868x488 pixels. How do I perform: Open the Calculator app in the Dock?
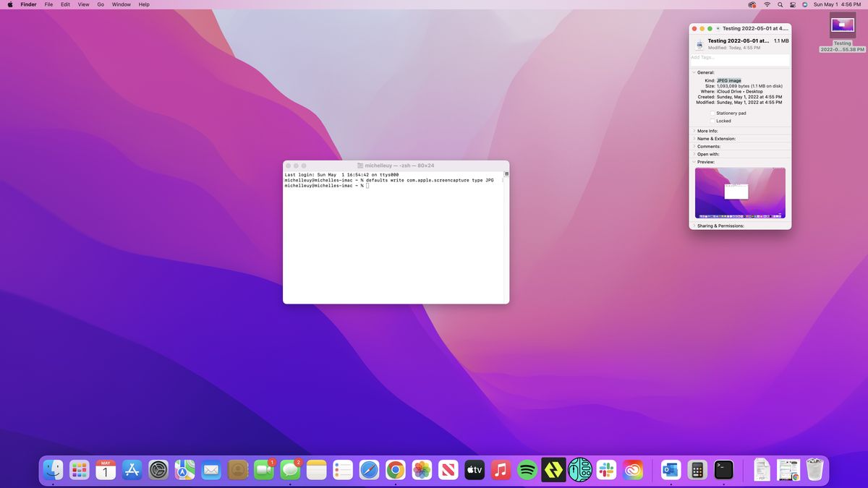tap(697, 469)
